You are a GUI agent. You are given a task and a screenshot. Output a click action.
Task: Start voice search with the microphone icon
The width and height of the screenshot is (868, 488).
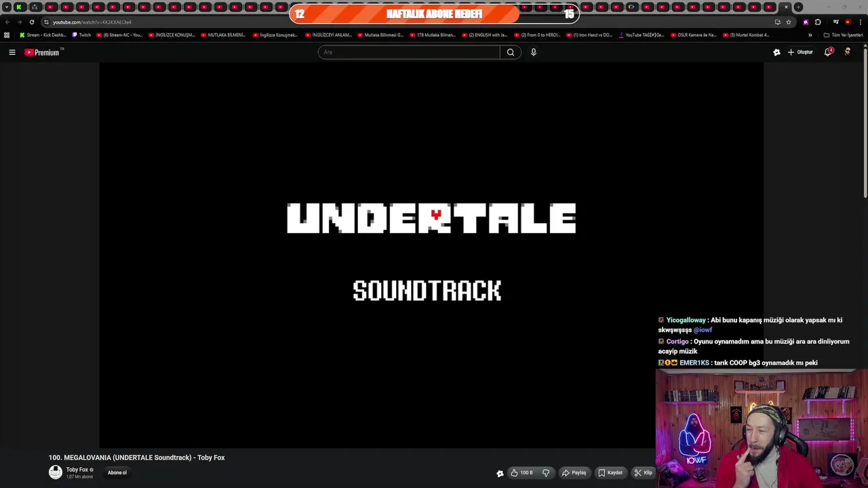pos(534,52)
